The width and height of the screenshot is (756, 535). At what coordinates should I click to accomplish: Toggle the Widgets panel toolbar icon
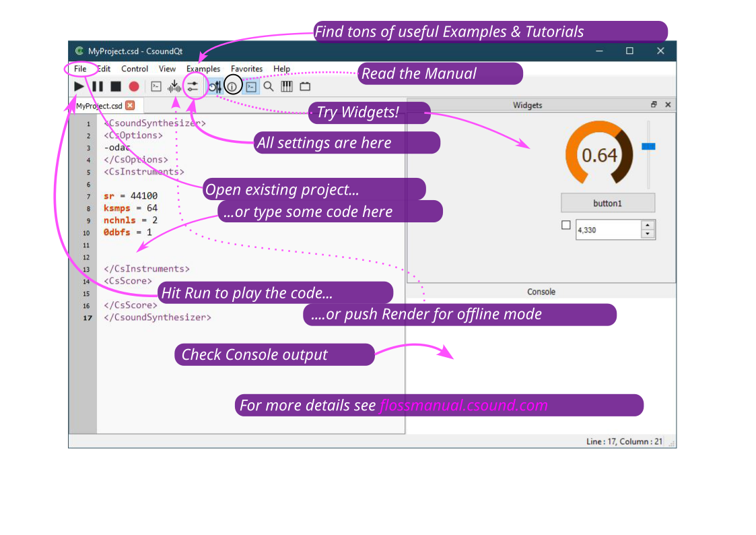click(215, 87)
